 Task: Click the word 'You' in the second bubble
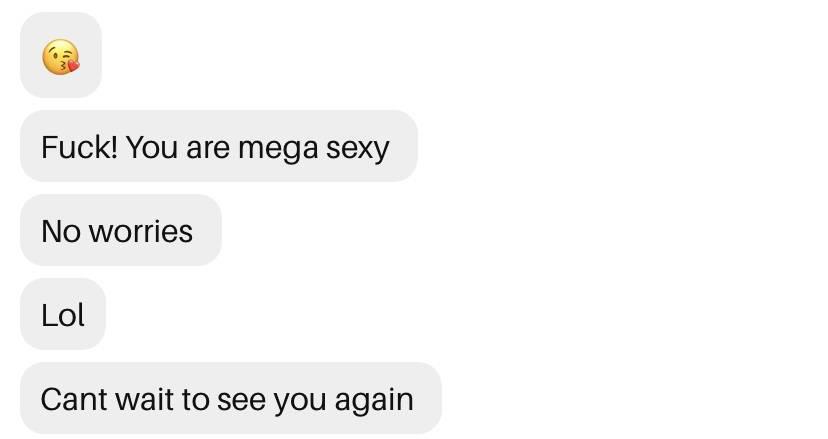(152, 147)
